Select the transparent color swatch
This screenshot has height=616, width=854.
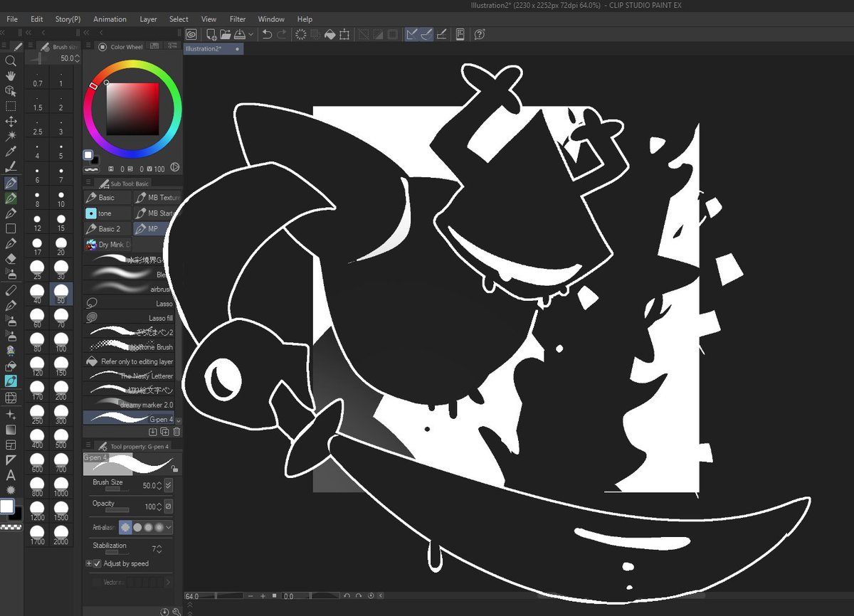coord(10,527)
